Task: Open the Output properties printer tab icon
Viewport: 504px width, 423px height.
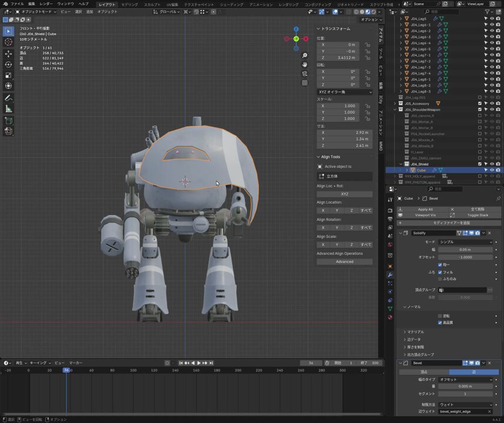Action: coord(390,219)
